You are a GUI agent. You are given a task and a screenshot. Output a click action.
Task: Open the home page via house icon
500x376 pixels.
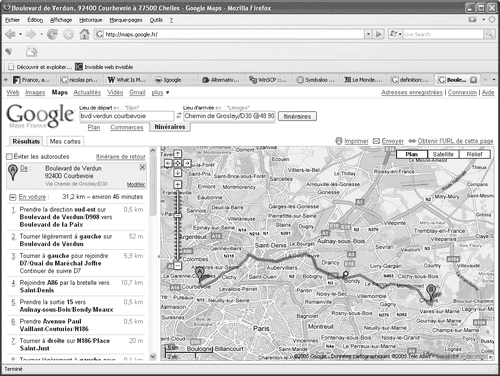pyautogui.click(x=84, y=34)
